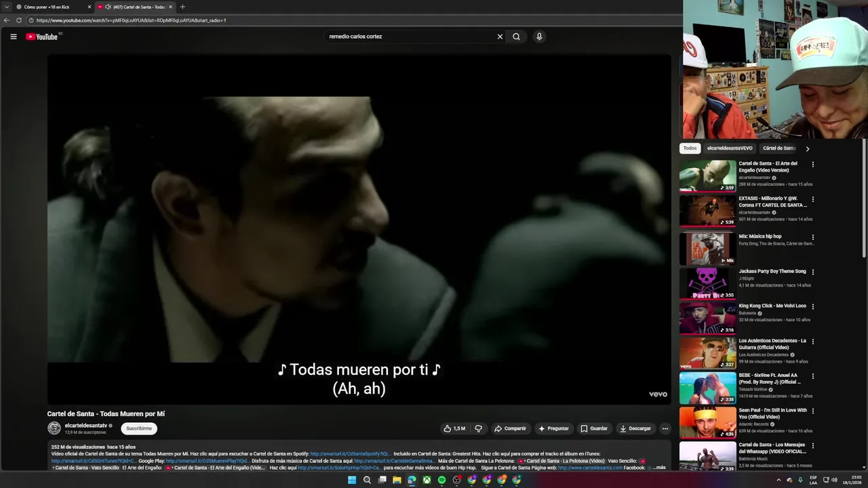This screenshot has height=488, width=868.
Task: Click the magnifier search button
Action: [516, 37]
